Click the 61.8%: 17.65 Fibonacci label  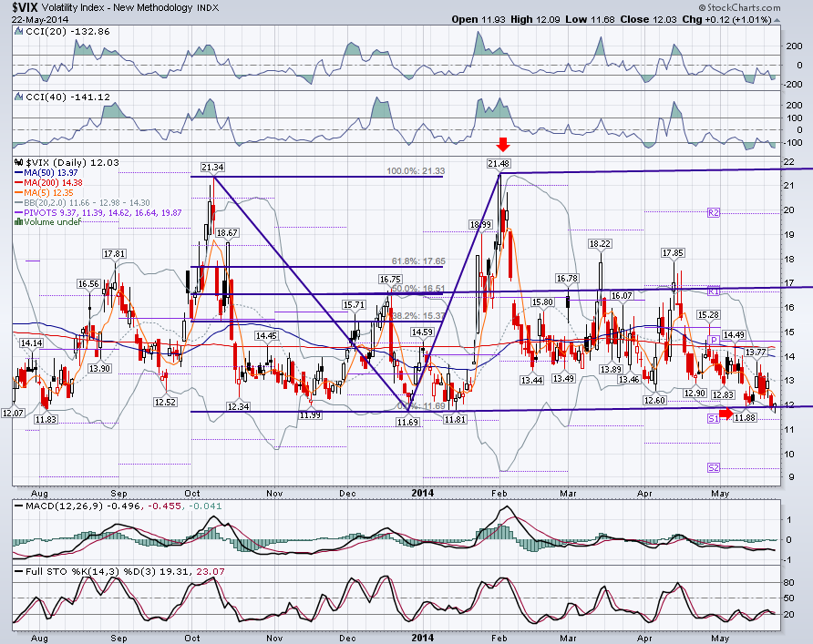click(x=418, y=261)
